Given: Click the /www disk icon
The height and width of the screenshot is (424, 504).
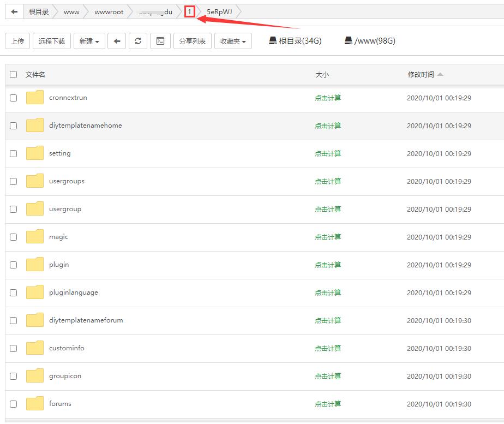Looking at the screenshot, I should pos(349,41).
